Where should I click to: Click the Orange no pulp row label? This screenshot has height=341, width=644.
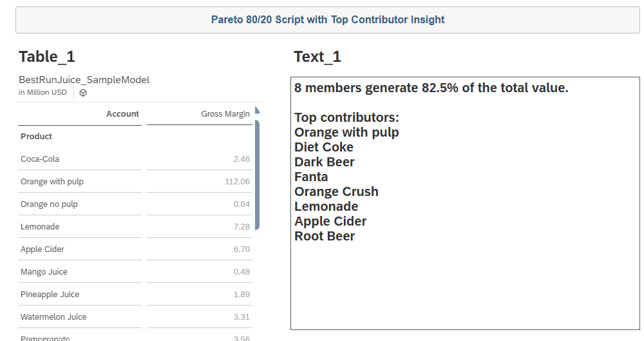(x=49, y=204)
